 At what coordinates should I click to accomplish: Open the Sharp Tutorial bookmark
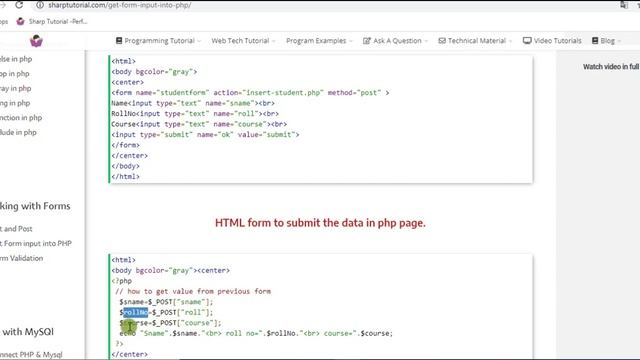point(51,22)
